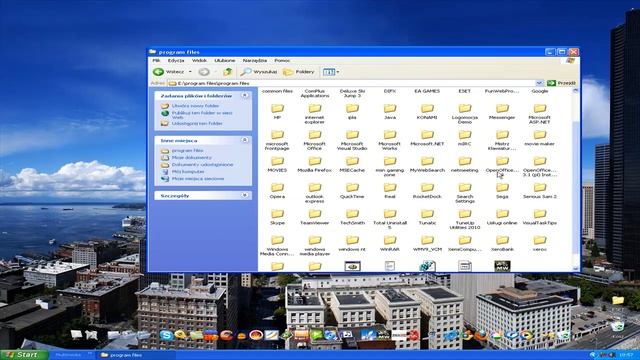This screenshot has height=360, width=640.
Task: Expand the address bar dropdown
Action: pyautogui.click(x=539, y=83)
